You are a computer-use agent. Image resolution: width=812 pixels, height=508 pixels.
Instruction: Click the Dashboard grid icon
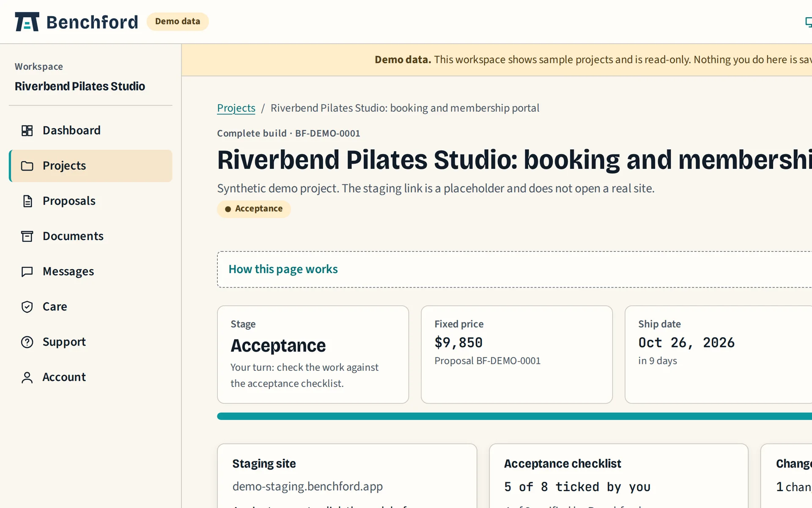click(x=27, y=130)
